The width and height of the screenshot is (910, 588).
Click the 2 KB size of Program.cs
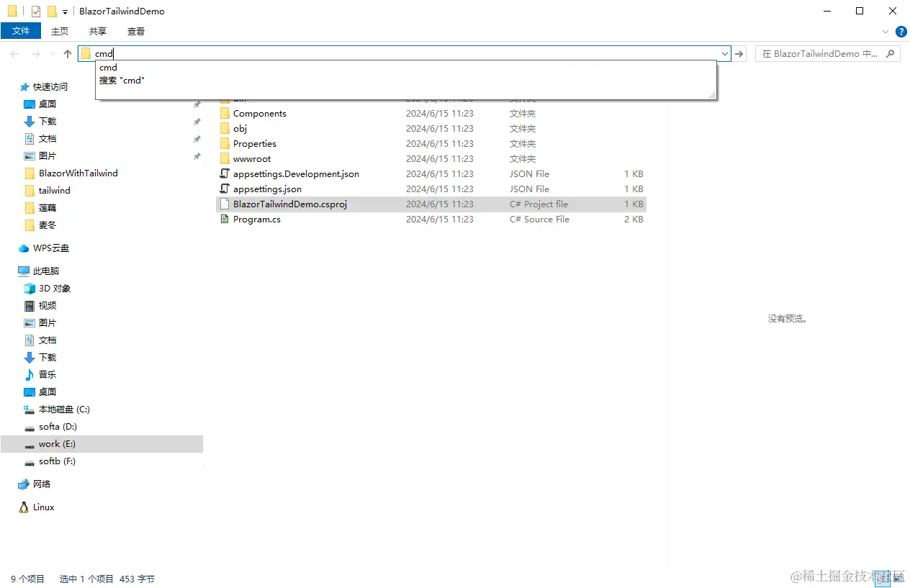634,220
